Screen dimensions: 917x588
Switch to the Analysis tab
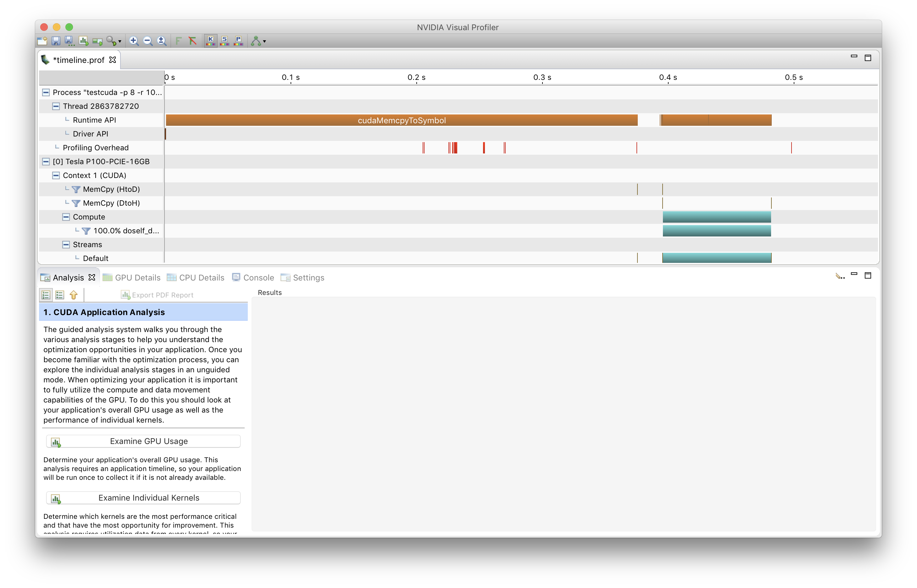(68, 278)
